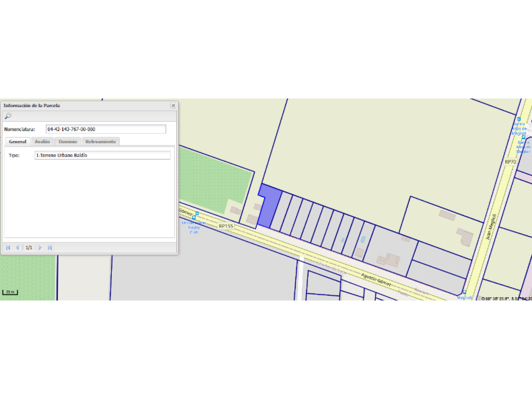Image resolution: width=532 pixels, height=399 pixels.
Task: Go to previous record arrow
Action: (x=17, y=248)
